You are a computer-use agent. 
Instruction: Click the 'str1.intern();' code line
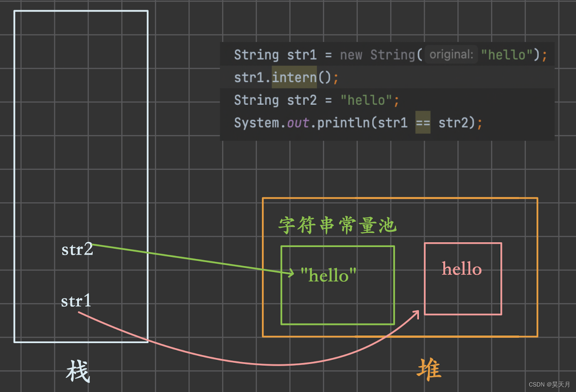coord(286,77)
